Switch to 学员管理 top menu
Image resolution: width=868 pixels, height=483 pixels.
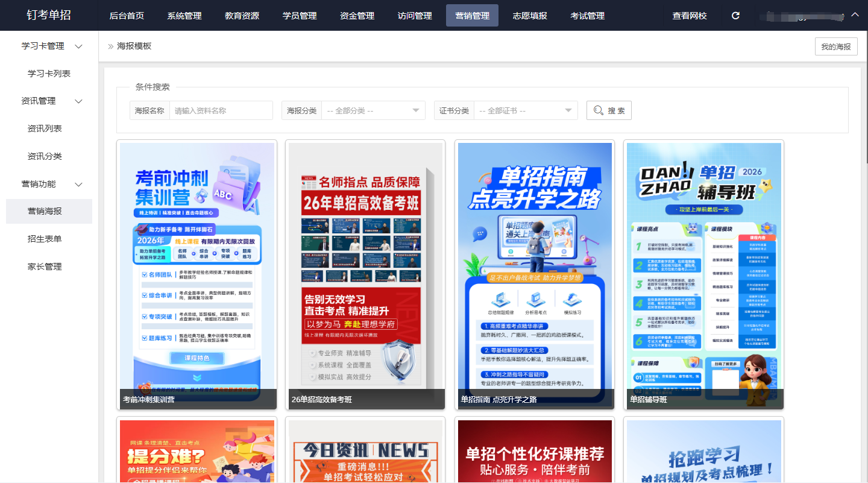pos(299,16)
